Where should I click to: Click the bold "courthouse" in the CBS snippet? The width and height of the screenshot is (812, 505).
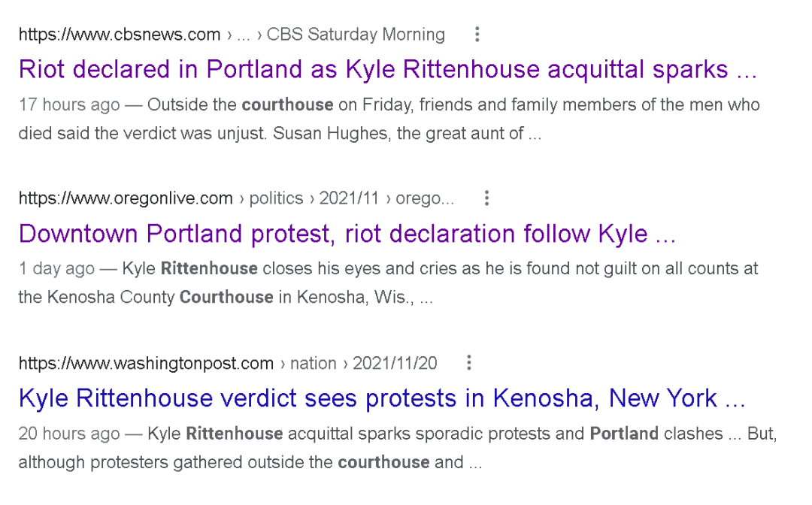(287, 105)
